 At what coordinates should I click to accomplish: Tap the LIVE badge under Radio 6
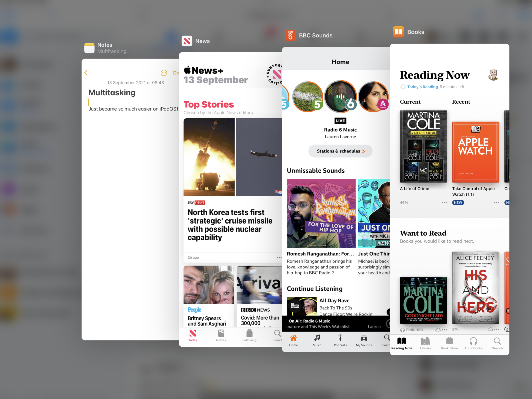(x=340, y=121)
